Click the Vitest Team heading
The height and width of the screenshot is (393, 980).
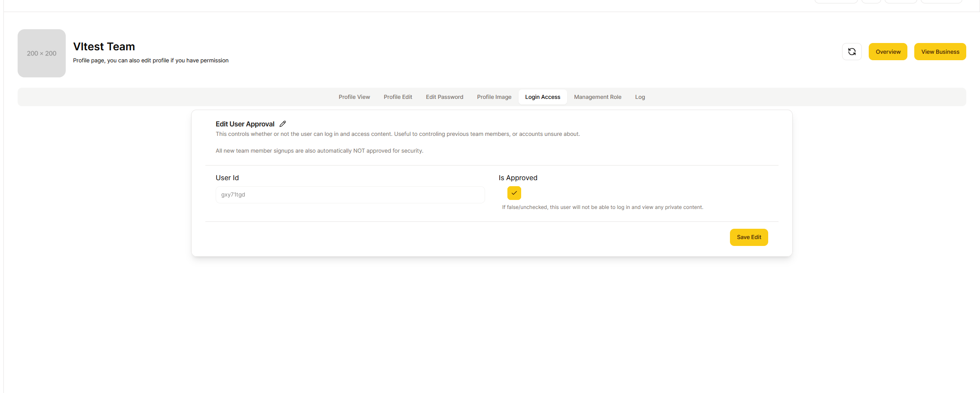pos(104,46)
